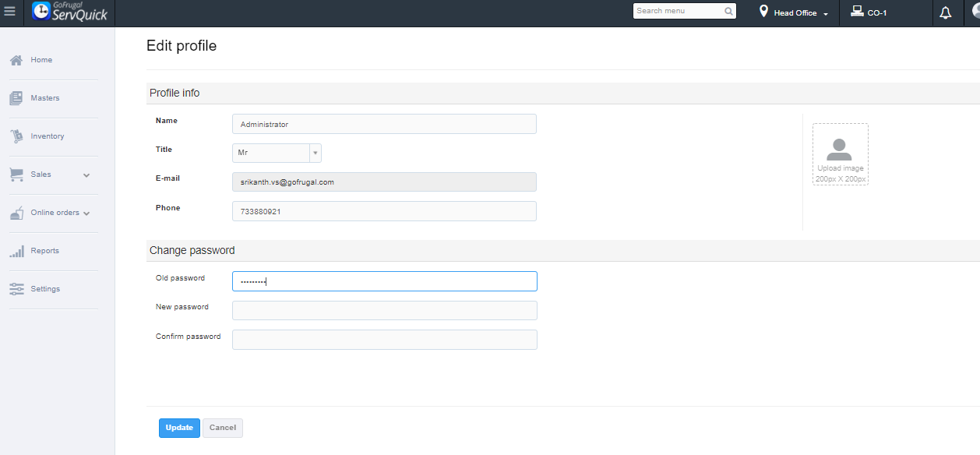Open notifications bell icon
This screenshot has width=980, height=455.
pos(946,13)
